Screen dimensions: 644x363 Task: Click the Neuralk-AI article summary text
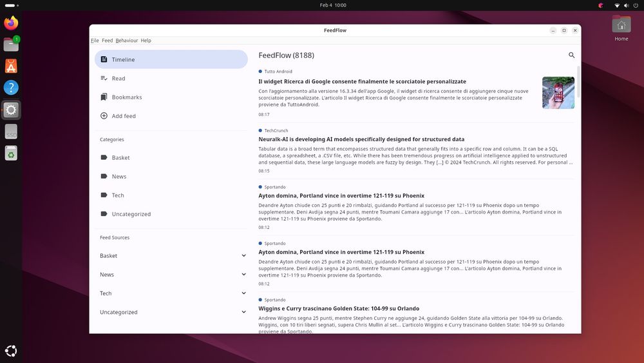tap(415, 155)
